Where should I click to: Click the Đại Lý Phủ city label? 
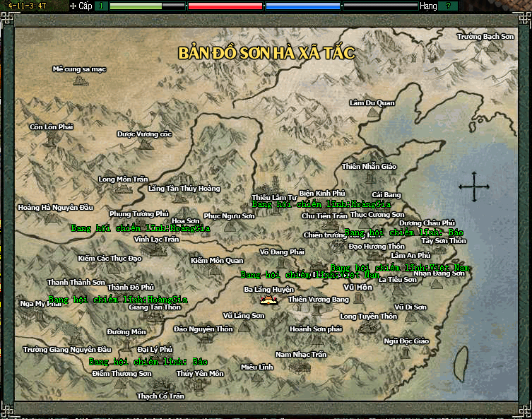(155, 349)
